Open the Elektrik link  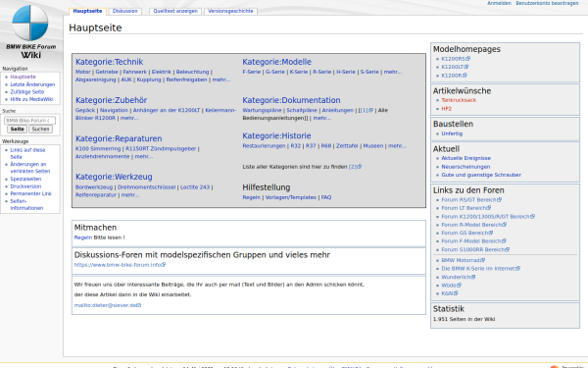point(162,72)
